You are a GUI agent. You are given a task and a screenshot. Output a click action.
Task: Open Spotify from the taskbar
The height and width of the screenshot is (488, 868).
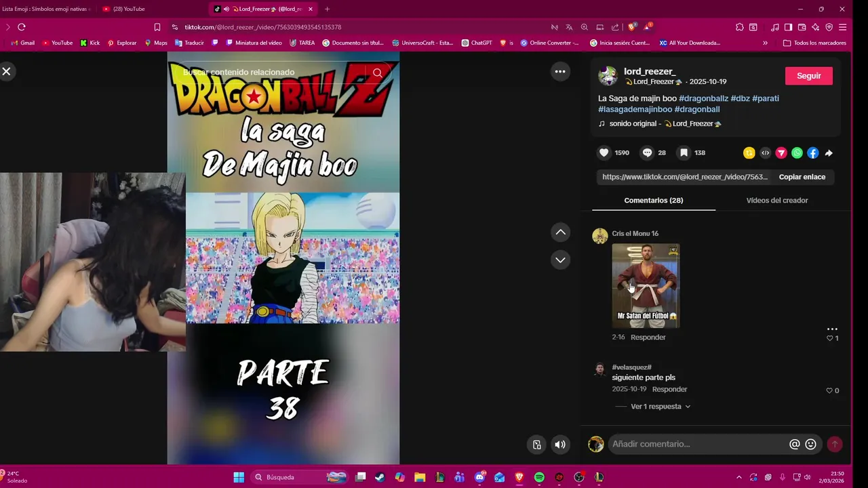click(x=539, y=477)
